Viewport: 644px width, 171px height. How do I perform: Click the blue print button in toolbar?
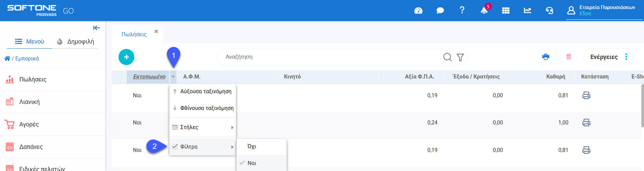[x=546, y=57]
